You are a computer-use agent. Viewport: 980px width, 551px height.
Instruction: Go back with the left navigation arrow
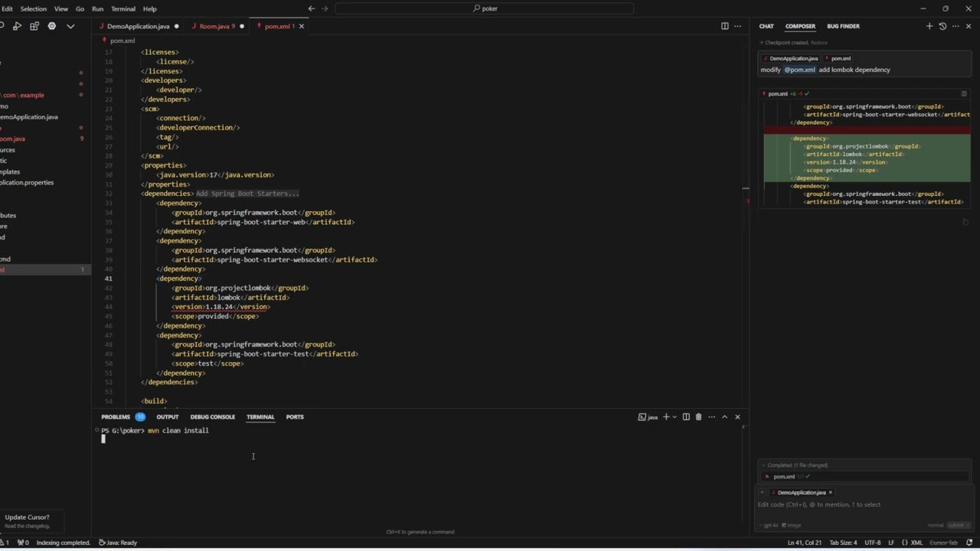pos(311,8)
